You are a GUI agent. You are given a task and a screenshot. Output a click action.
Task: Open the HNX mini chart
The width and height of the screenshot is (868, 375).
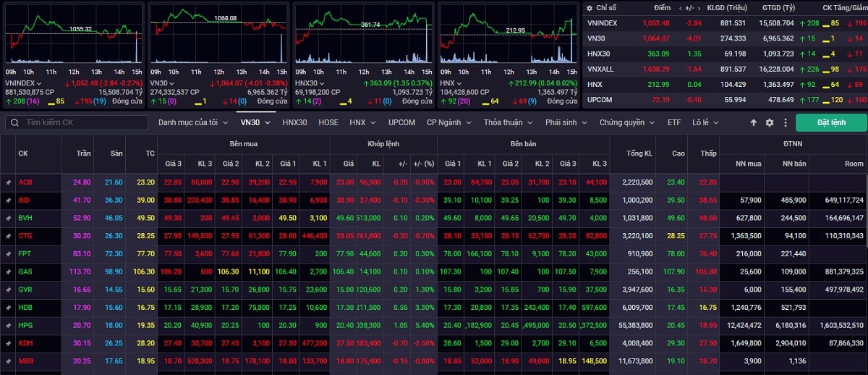click(509, 34)
